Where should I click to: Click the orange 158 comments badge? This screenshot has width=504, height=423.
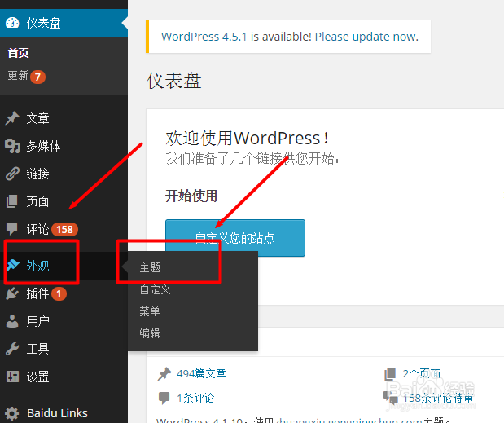tap(64, 229)
